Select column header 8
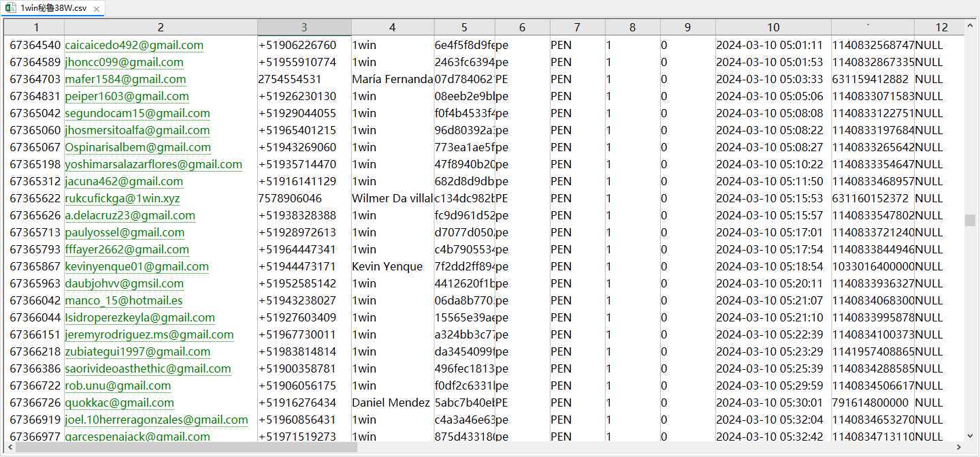Image resolution: width=980 pixels, height=457 pixels. [x=632, y=27]
